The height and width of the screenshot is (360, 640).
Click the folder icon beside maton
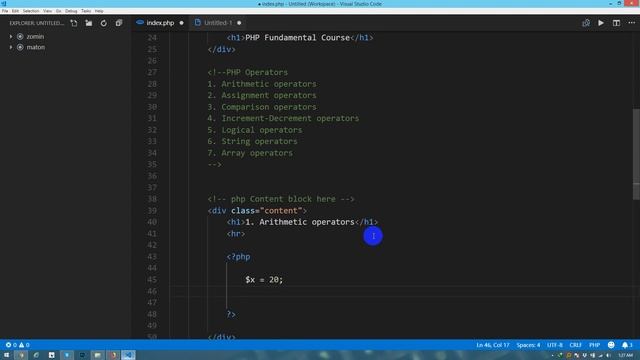click(x=20, y=47)
